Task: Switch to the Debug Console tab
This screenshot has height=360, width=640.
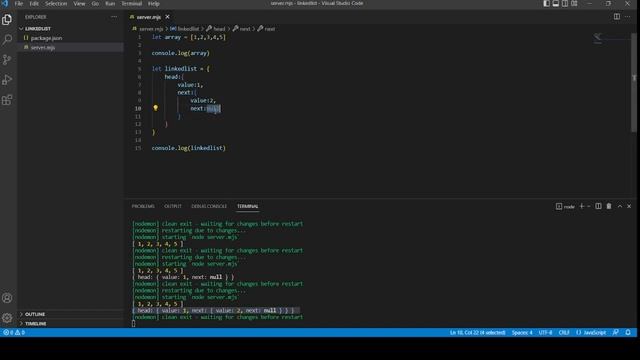Action: click(209, 206)
